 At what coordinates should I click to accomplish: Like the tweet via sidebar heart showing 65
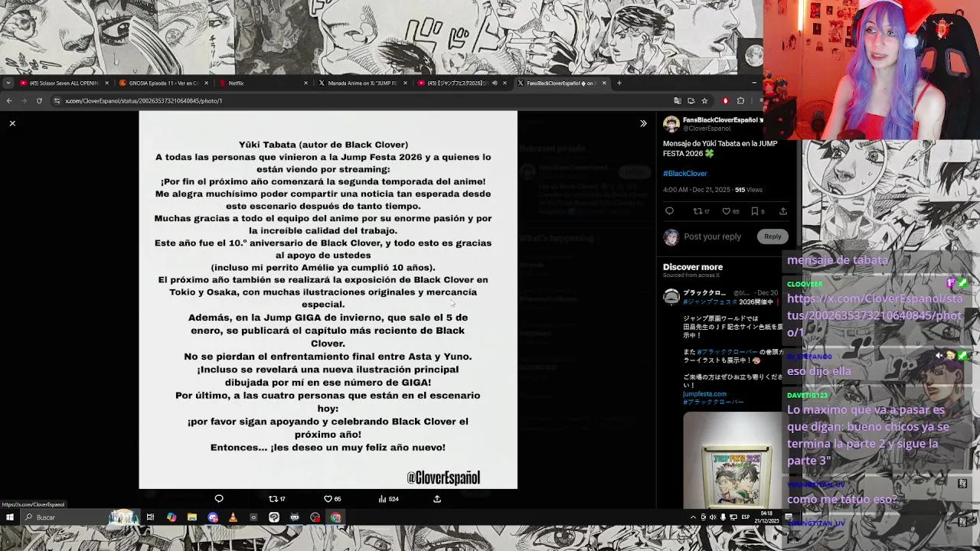click(730, 211)
